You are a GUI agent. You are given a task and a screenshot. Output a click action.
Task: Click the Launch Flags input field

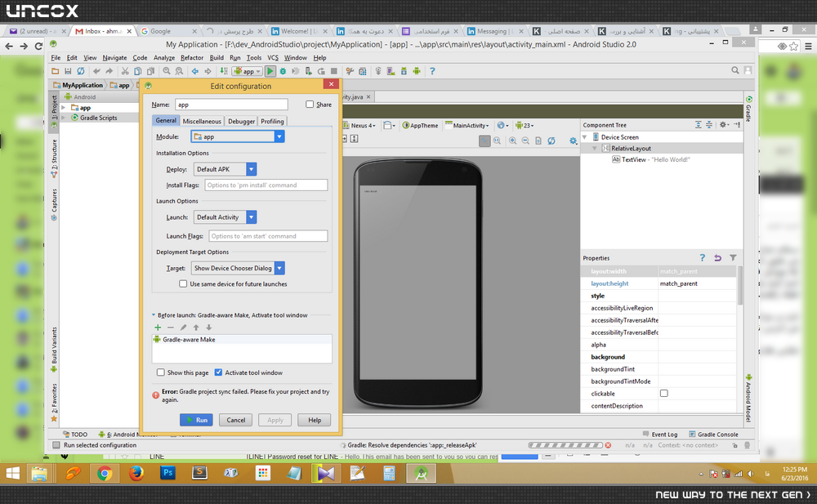coord(268,236)
